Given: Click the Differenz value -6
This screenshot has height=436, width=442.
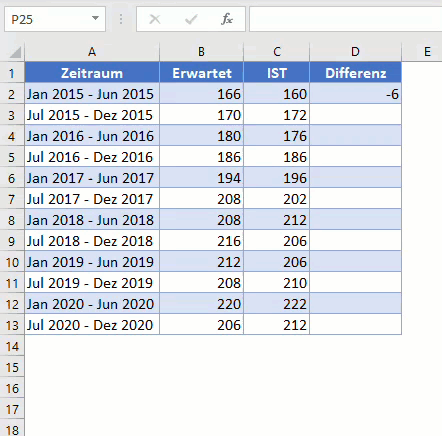Looking at the screenshot, I should [355, 94].
